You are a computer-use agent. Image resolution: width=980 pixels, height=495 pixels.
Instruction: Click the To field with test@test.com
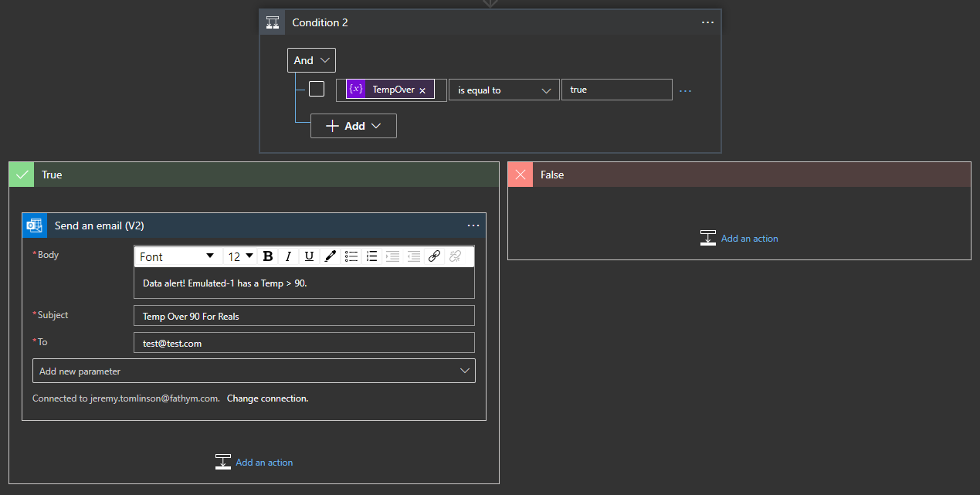304,343
